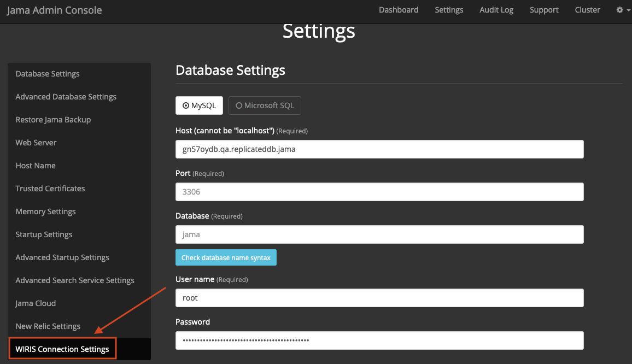
Task: Open Jama Cloud settings
Action: coord(79,303)
